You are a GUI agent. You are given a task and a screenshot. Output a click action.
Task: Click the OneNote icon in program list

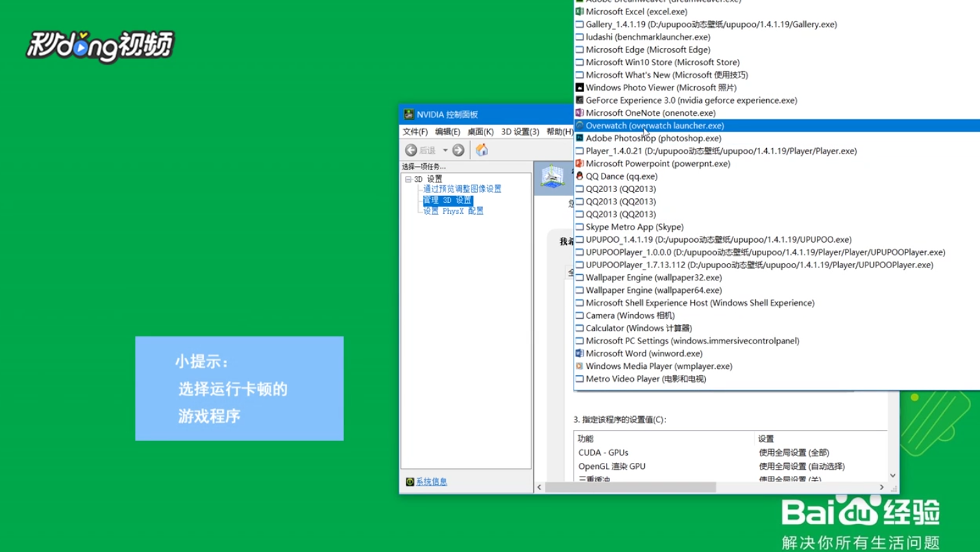(x=579, y=113)
